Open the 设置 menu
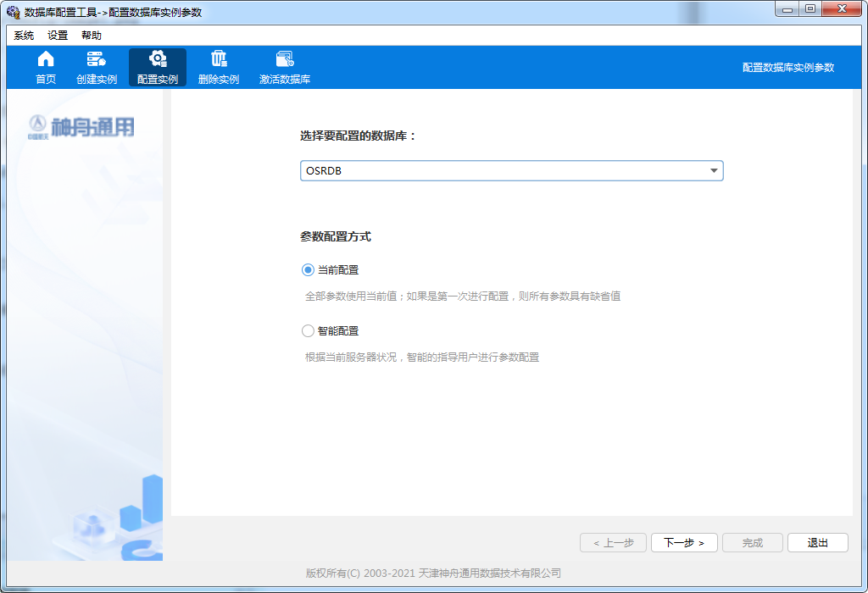The image size is (868, 593). [58, 36]
